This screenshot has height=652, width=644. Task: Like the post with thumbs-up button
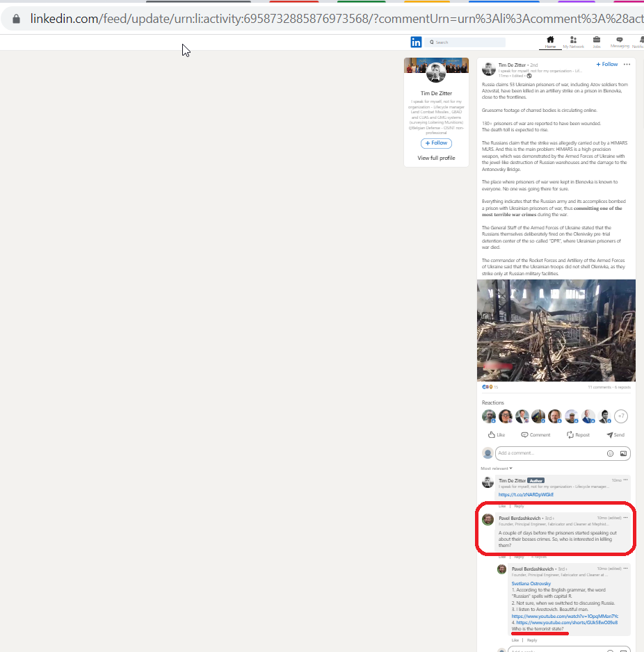point(497,434)
